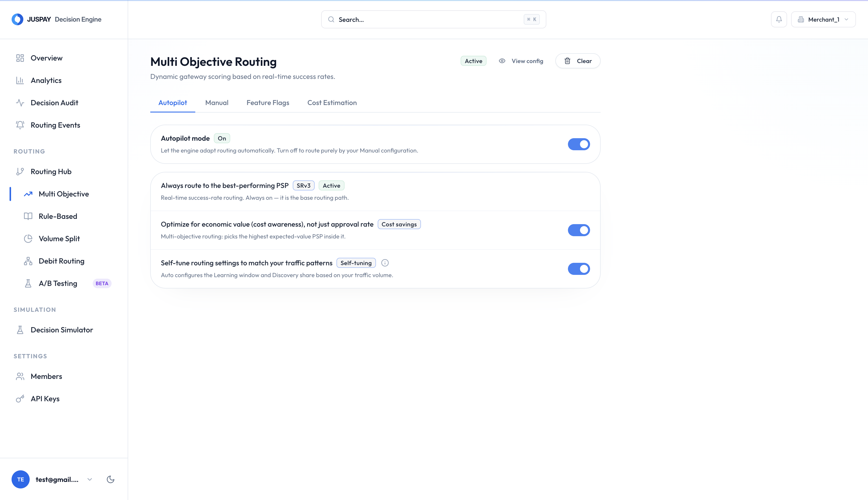Click the Multi Objective trend icon

point(28,194)
